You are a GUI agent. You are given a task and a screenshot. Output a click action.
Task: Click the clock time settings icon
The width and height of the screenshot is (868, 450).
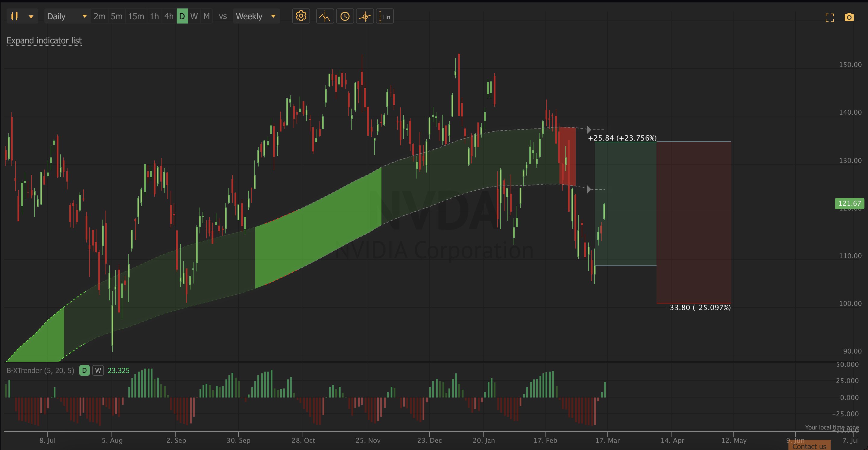[x=345, y=16]
